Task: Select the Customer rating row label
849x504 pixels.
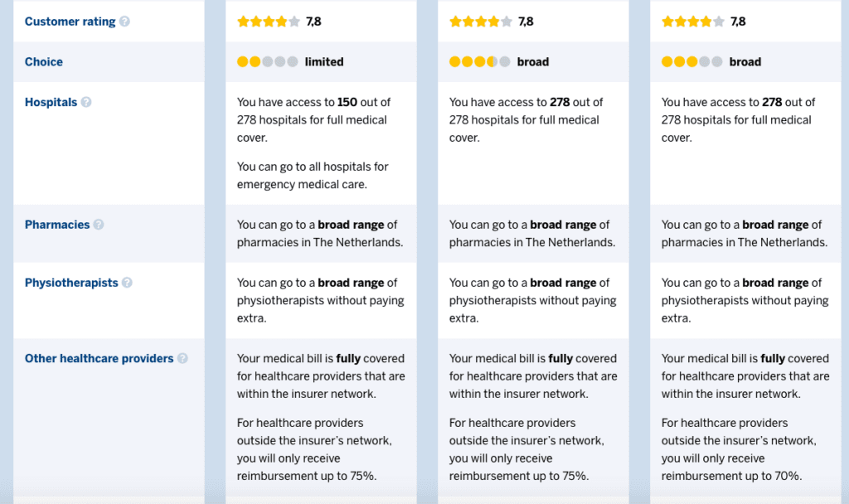Action: [71, 22]
